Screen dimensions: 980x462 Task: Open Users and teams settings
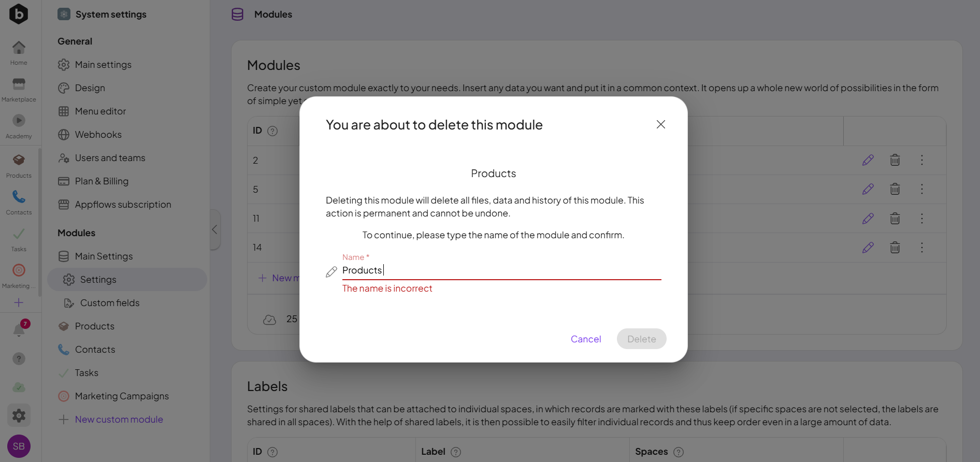(x=110, y=158)
